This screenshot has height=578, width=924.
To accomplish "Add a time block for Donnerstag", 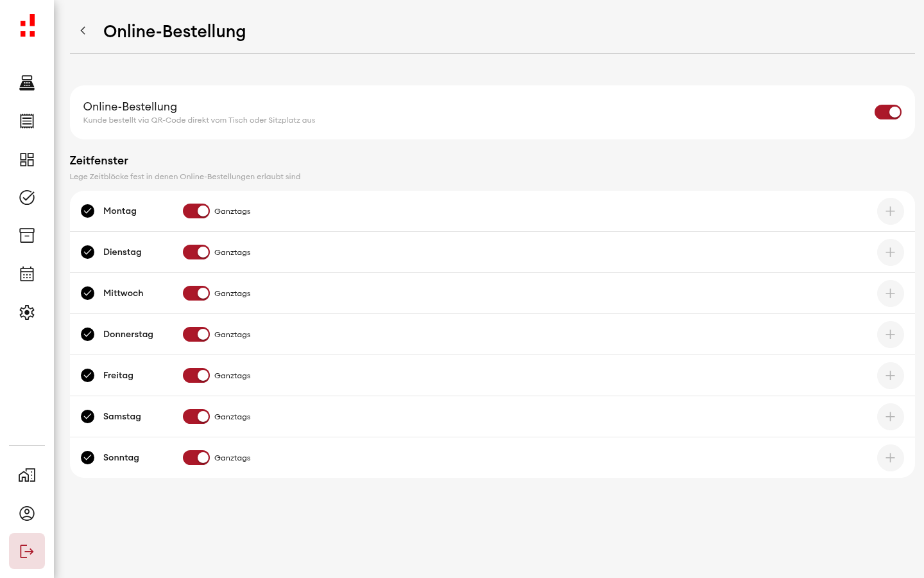I will pos(891,335).
